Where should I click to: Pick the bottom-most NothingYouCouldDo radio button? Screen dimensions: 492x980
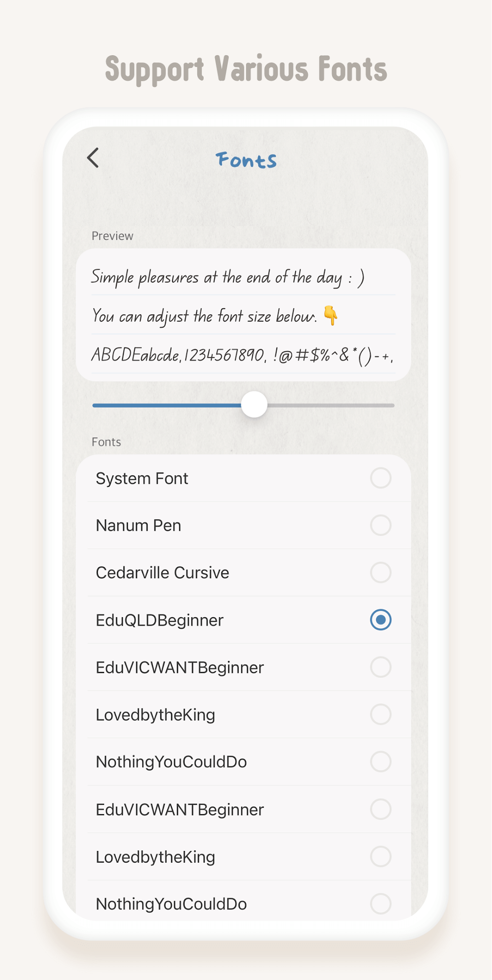point(380,904)
